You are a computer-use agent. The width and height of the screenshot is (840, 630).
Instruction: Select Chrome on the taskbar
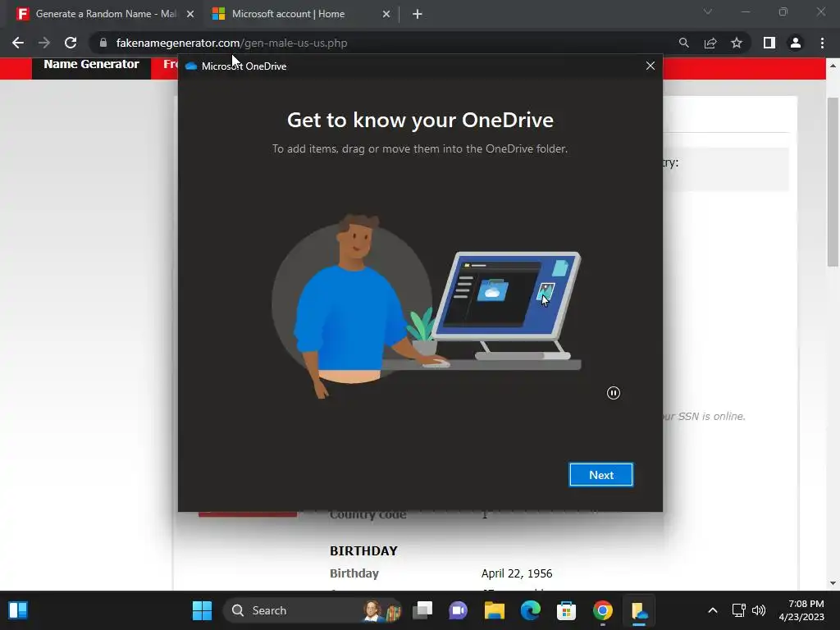coord(603,610)
